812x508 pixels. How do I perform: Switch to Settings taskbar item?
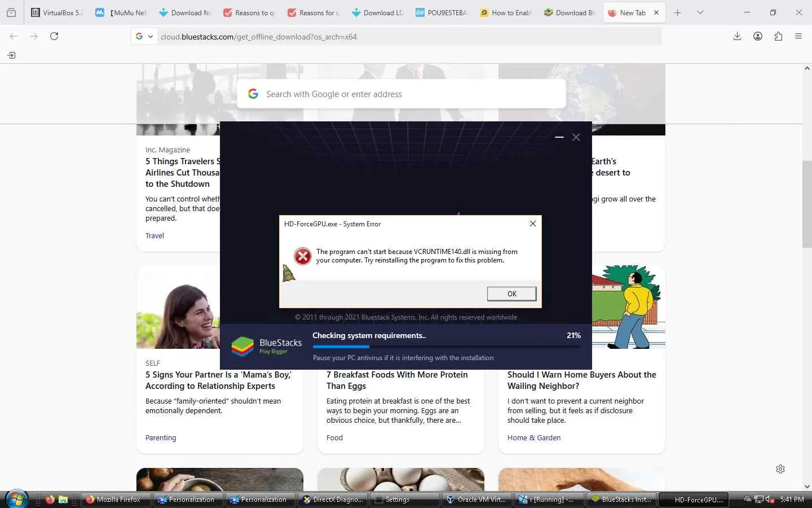coord(405,500)
